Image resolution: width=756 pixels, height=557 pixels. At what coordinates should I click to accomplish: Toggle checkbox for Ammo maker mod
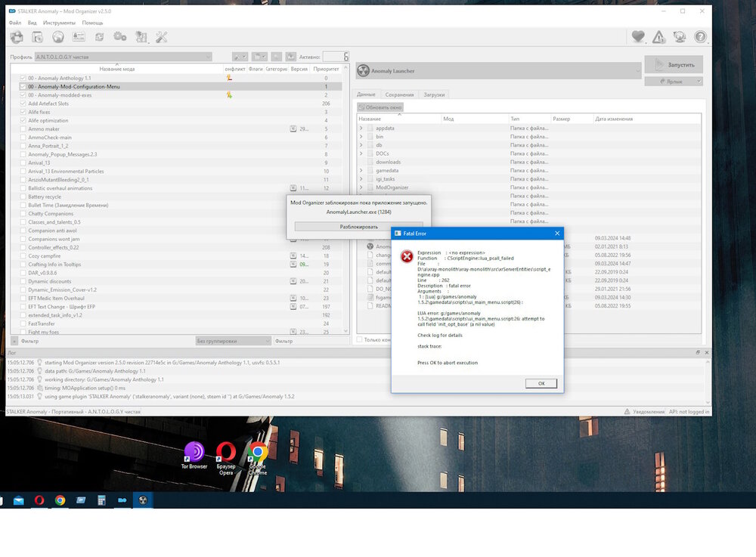click(x=23, y=129)
